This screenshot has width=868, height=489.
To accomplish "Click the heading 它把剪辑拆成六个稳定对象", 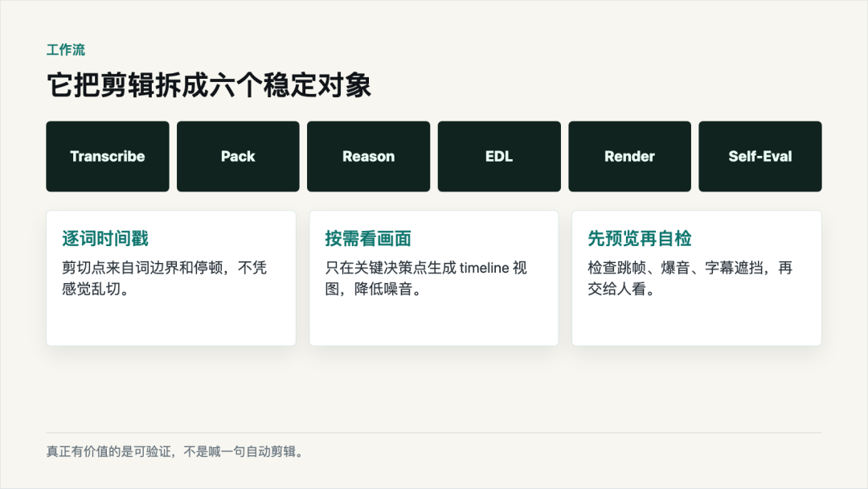I will pos(209,85).
